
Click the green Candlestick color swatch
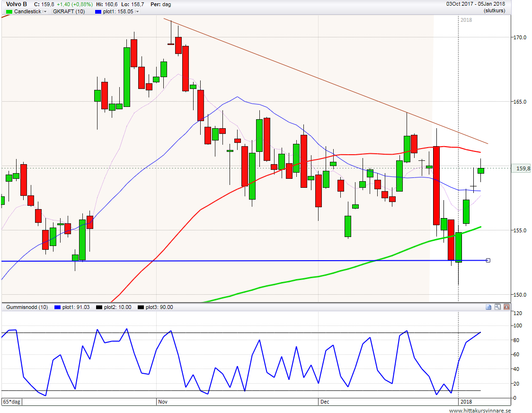(x=9, y=11)
